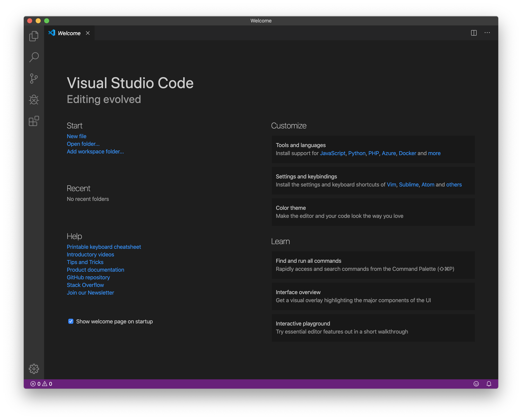Click Add workspace folder... link
Viewport: 522px width, 420px height.
[95, 152]
